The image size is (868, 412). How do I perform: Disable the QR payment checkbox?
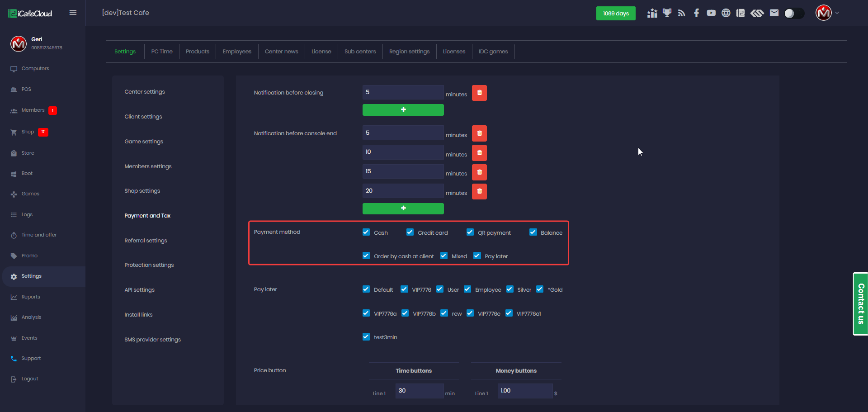[x=470, y=232]
